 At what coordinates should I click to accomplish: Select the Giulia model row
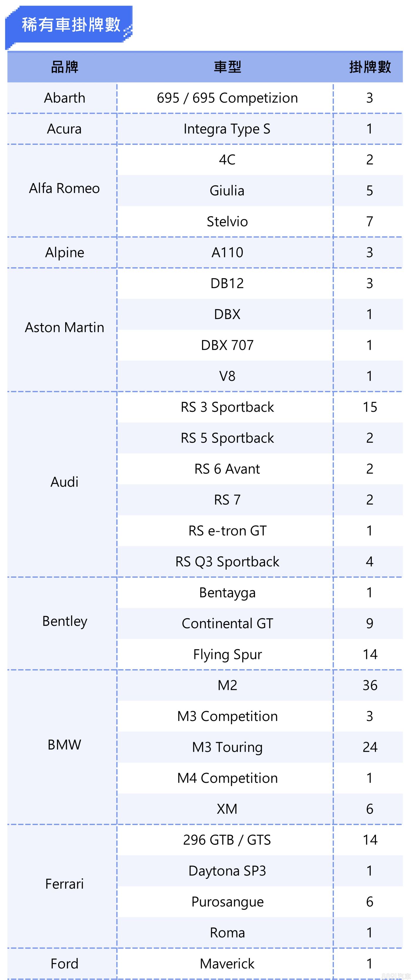(227, 191)
